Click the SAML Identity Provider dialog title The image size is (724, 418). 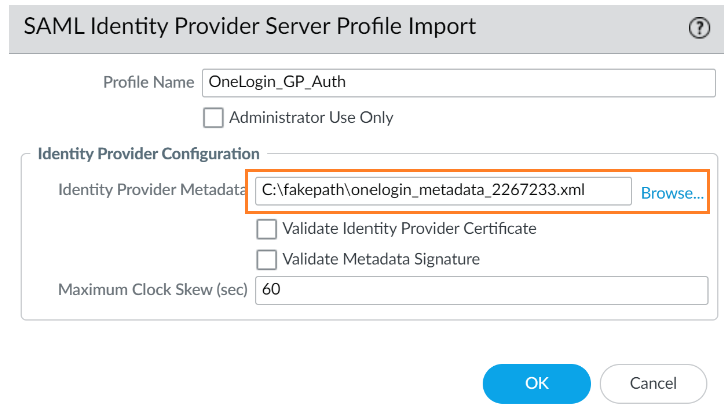point(250,27)
